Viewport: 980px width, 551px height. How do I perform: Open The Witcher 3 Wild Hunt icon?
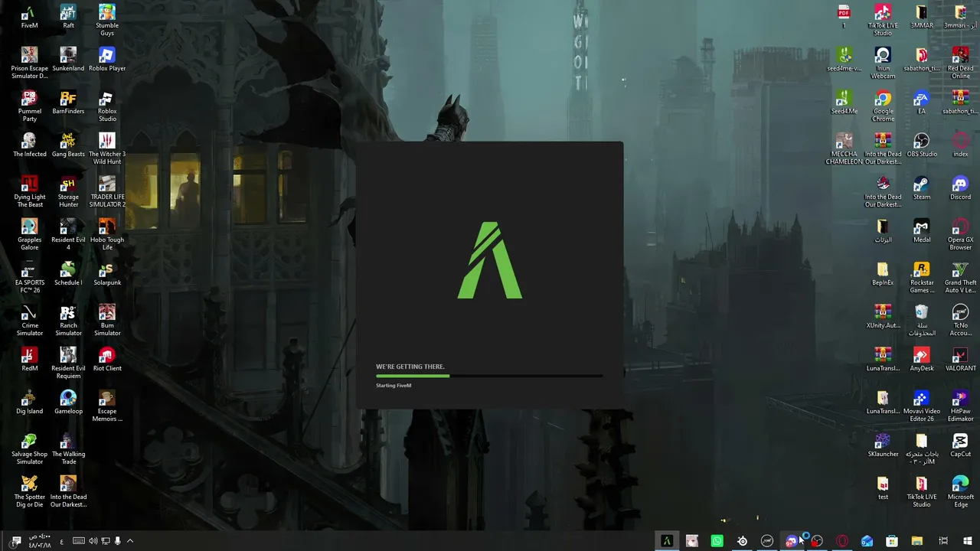pos(107,149)
